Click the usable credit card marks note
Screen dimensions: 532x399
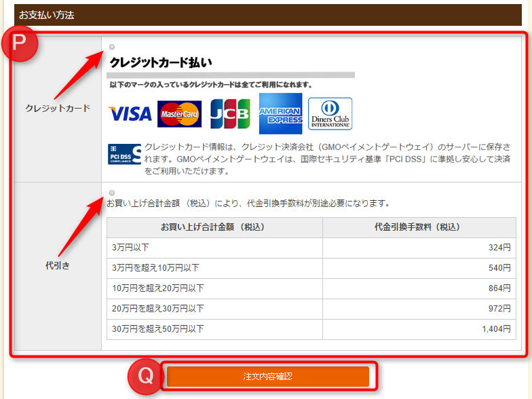[x=210, y=84]
